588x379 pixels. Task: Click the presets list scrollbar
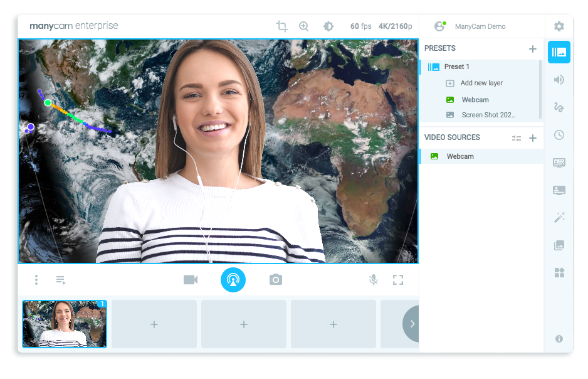[x=540, y=89]
